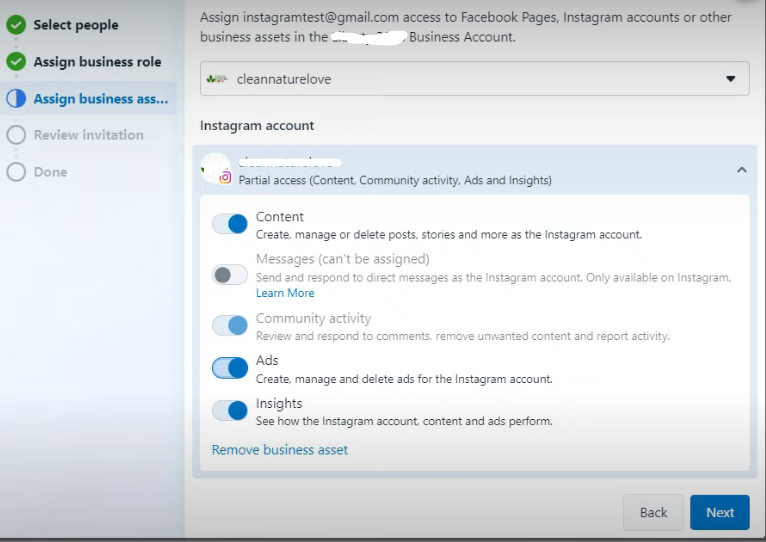
Task: Go to the Assign business role step
Action: tap(97, 62)
